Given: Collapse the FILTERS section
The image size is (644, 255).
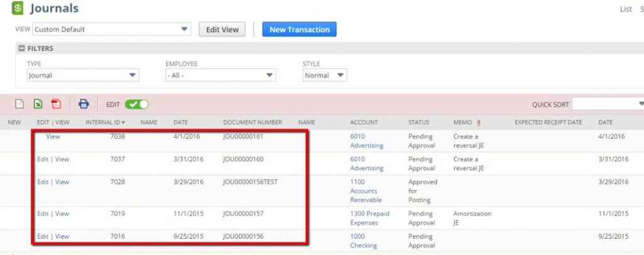Looking at the screenshot, I should coord(21,48).
